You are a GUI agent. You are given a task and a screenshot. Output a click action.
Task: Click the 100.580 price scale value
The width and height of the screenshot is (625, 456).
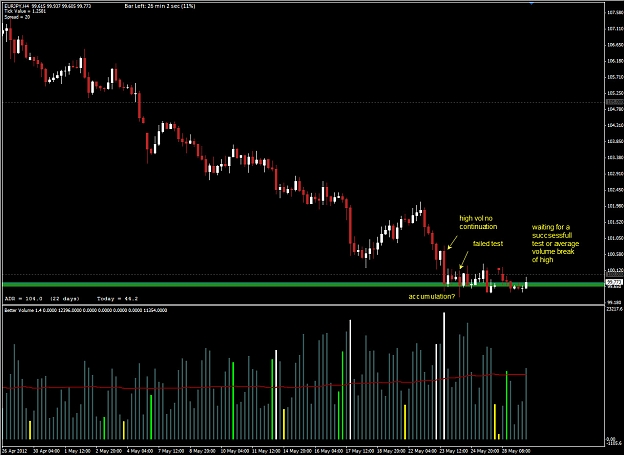pos(615,254)
